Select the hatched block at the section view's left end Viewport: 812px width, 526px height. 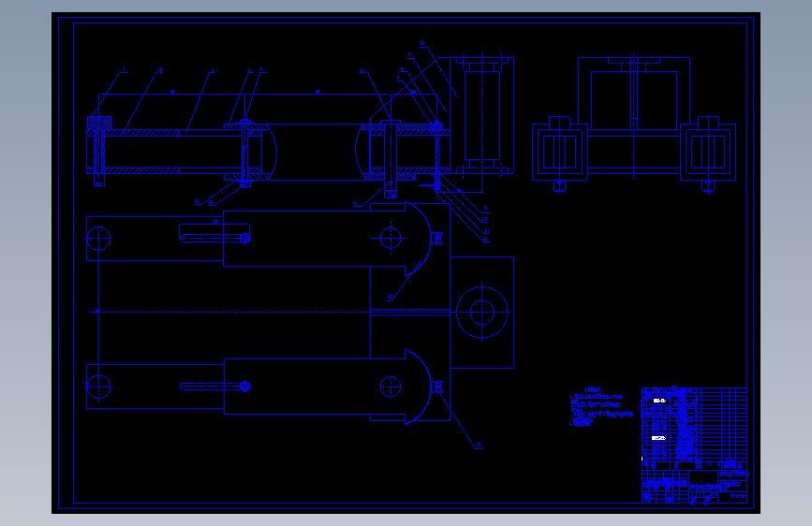click(99, 124)
